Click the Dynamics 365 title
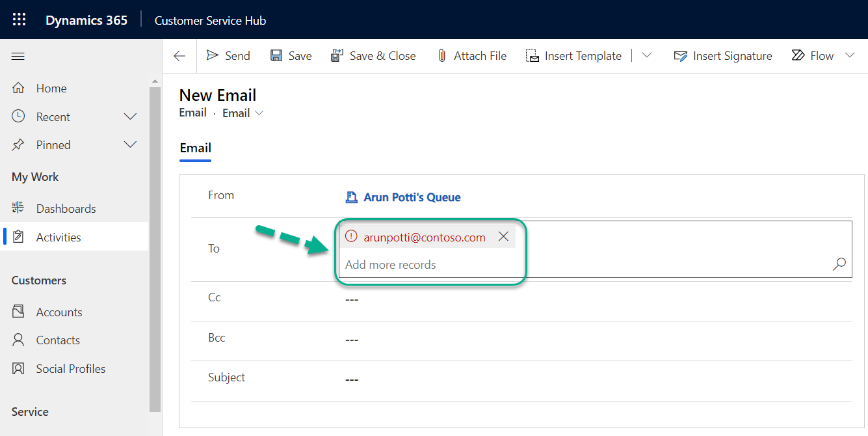Screen dimensions: 868x436 (86, 20)
